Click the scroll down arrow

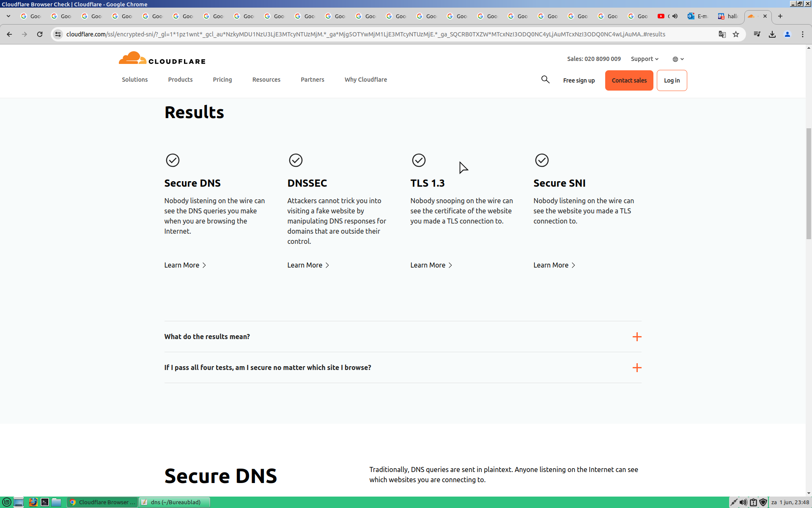[809, 493]
